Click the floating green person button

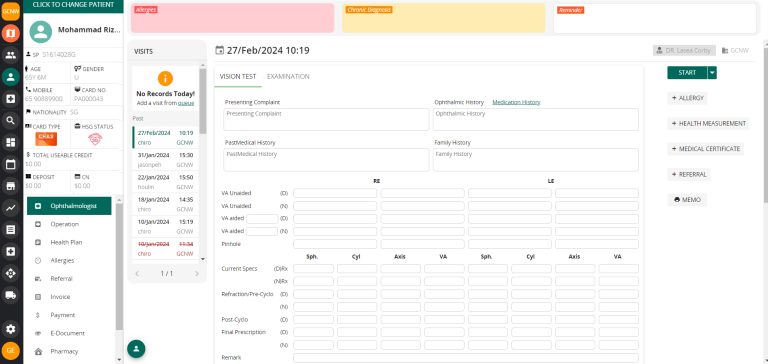pyautogui.click(x=136, y=349)
